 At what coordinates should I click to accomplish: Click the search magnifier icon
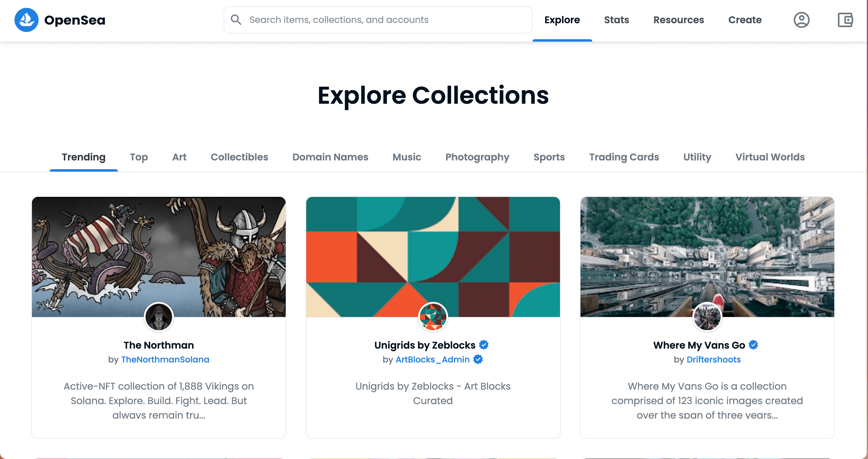(236, 20)
